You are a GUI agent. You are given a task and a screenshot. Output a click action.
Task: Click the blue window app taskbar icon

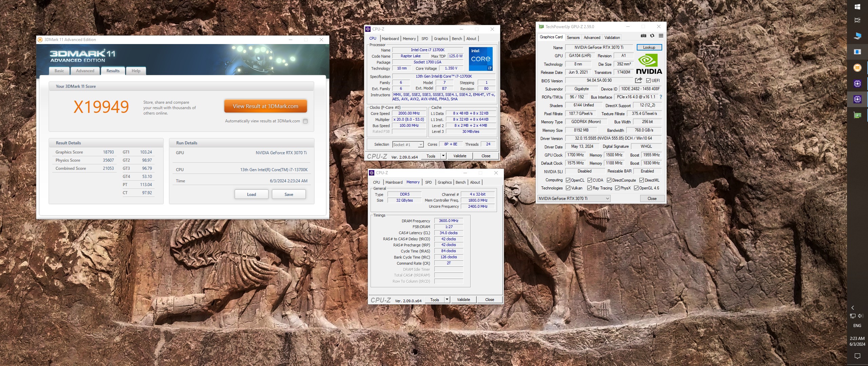(x=857, y=52)
